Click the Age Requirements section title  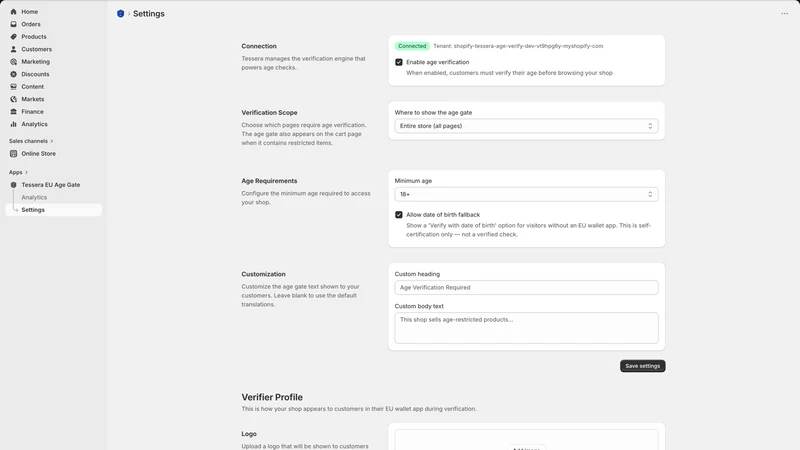pos(269,181)
